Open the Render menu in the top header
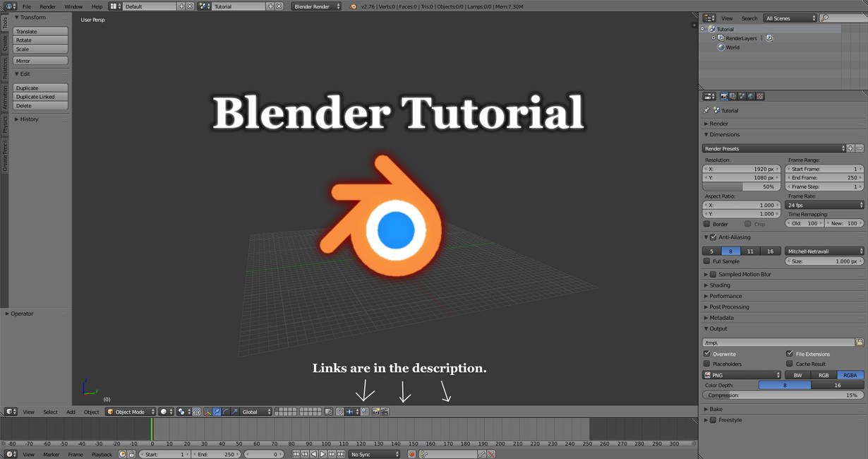The height and width of the screenshot is (459, 868). coord(47,6)
